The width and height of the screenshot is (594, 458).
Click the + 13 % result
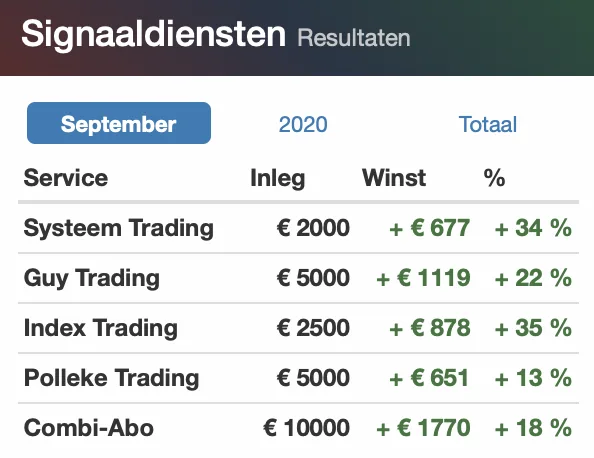coord(533,378)
